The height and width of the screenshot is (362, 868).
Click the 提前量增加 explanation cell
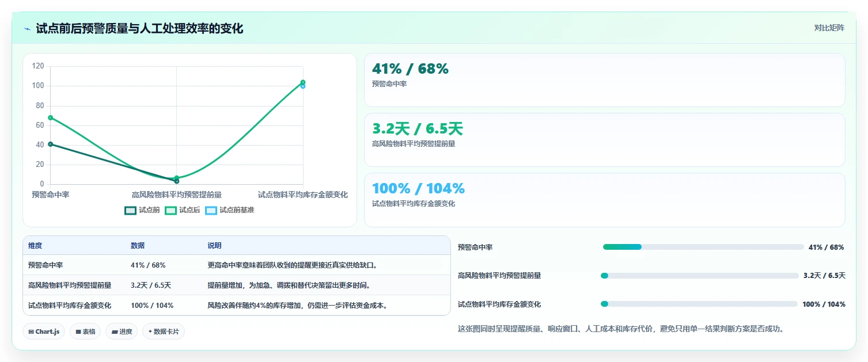click(289, 285)
